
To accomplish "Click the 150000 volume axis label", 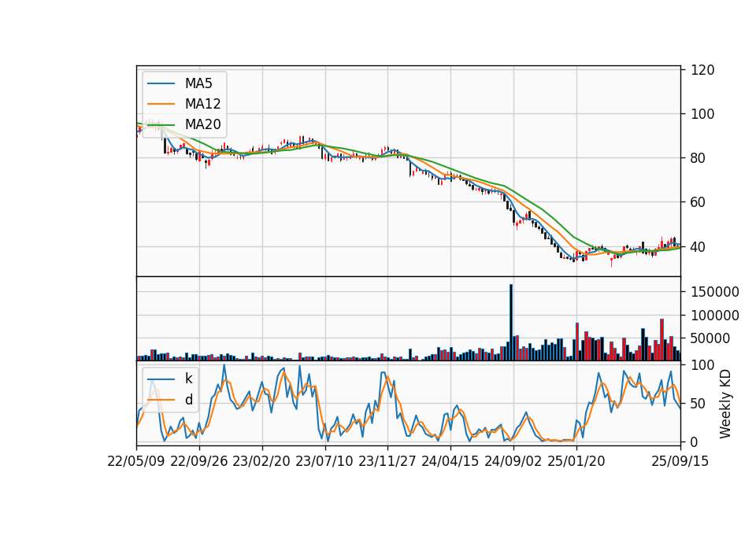I will pyautogui.click(x=715, y=292).
